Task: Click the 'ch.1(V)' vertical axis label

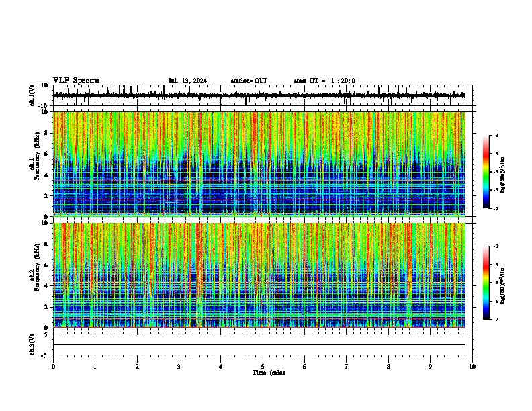Action: coord(32,95)
